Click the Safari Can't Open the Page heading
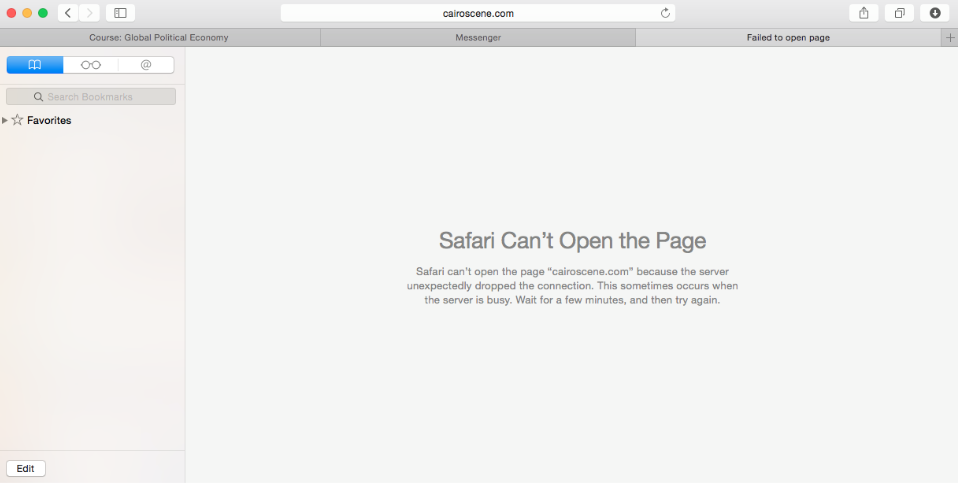 [x=572, y=241]
